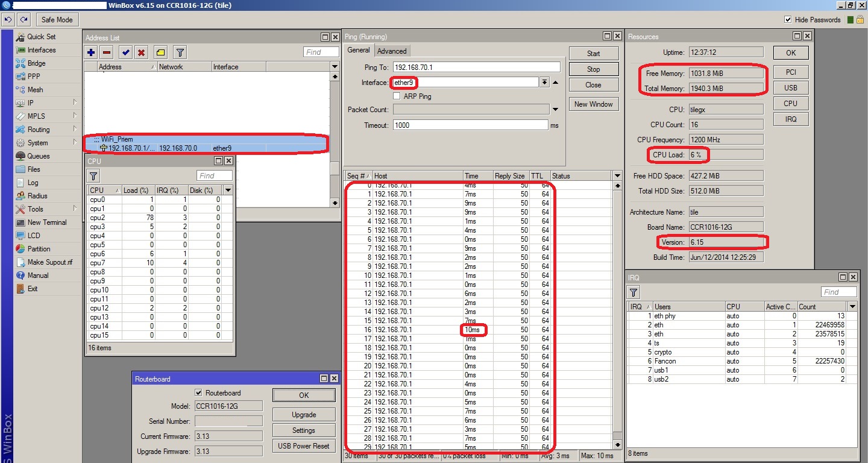Click the USB button in Resources
This screenshot has width=868, height=463.
pyautogui.click(x=791, y=88)
